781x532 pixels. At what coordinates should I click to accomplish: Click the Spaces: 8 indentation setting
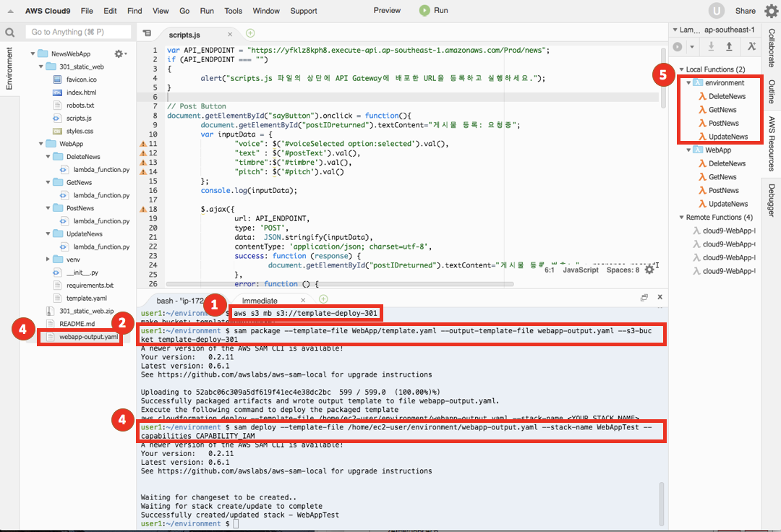[623, 270]
